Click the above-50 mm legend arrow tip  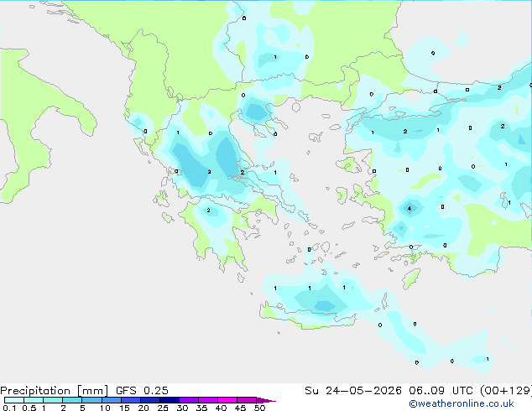pyautogui.click(x=266, y=400)
